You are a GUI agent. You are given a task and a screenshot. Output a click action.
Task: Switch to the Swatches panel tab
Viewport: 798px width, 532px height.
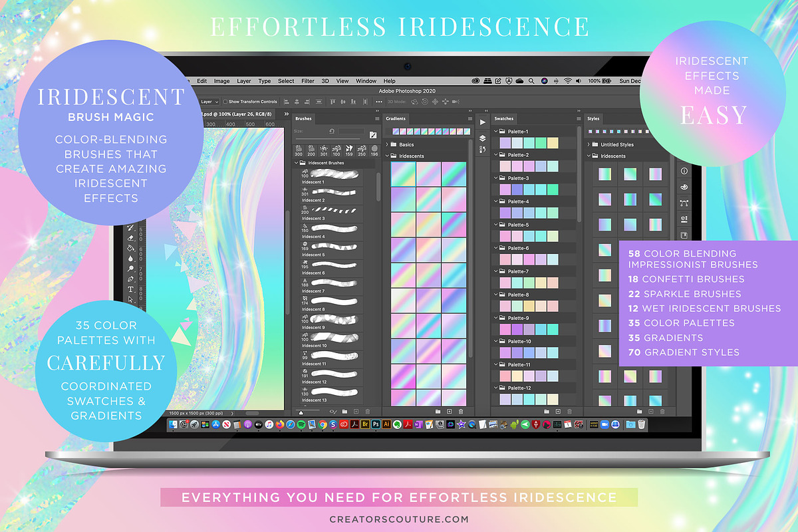pyautogui.click(x=503, y=118)
